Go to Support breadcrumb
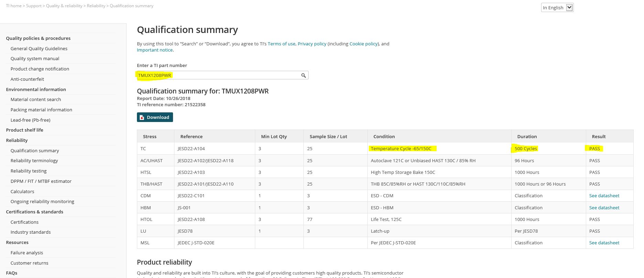The image size is (644, 278). click(34, 6)
